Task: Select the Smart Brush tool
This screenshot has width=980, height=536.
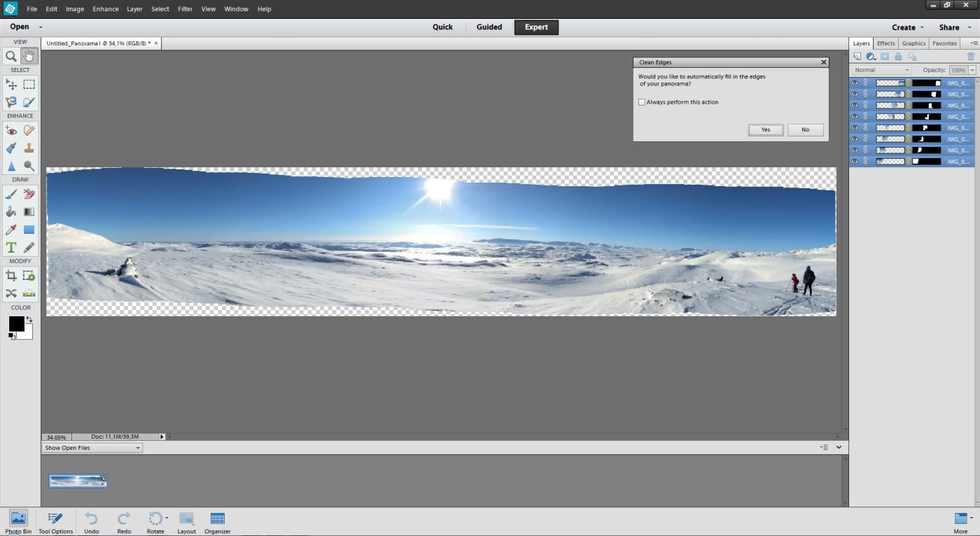Action: click(x=11, y=148)
